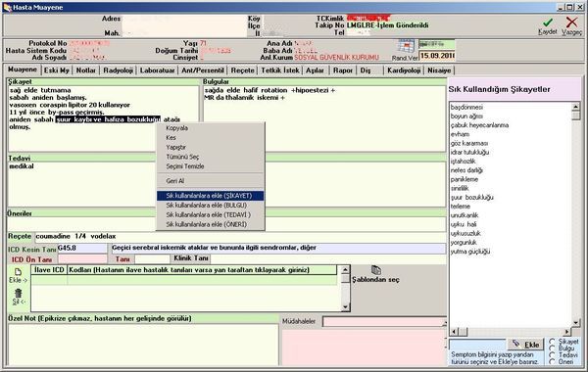Viewport: 588px width, 372px height.
Task: Select 'uykusuzluk' in the complaints list
Action: point(465,233)
